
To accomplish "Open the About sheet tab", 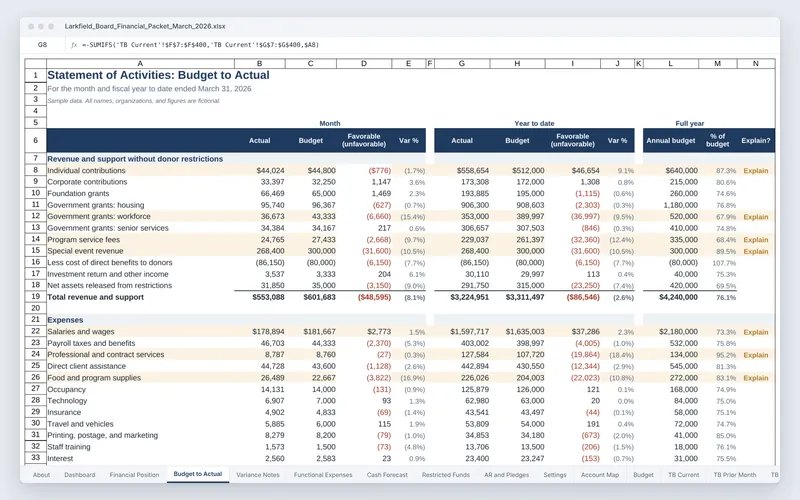I will (41, 474).
